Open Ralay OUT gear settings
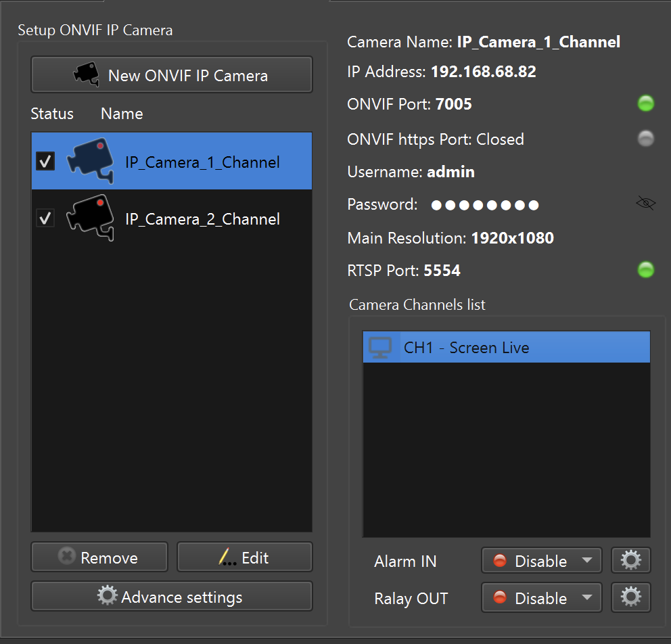Image resolution: width=671 pixels, height=644 pixels. 630,597
